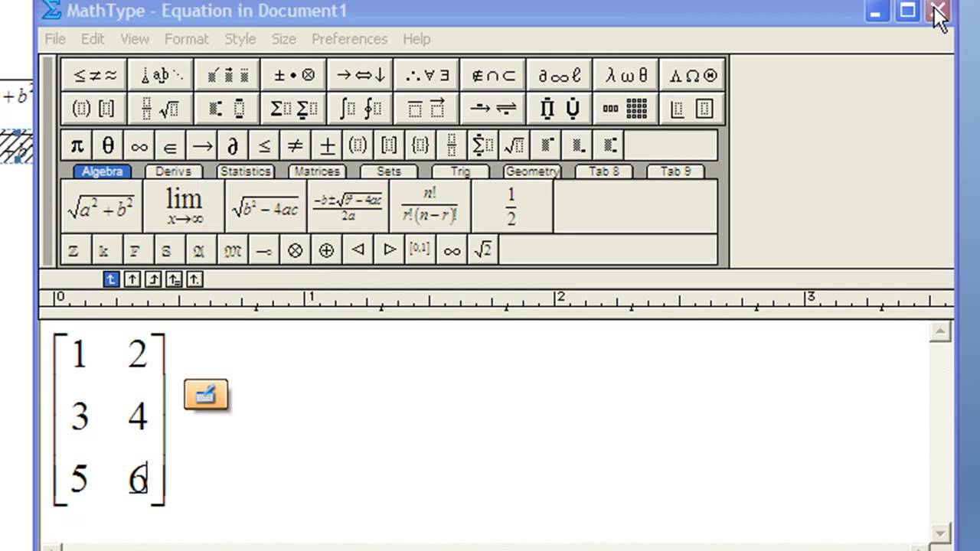Open the Preferences menu
Screen dimensions: 980x551
click(x=349, y=38)
